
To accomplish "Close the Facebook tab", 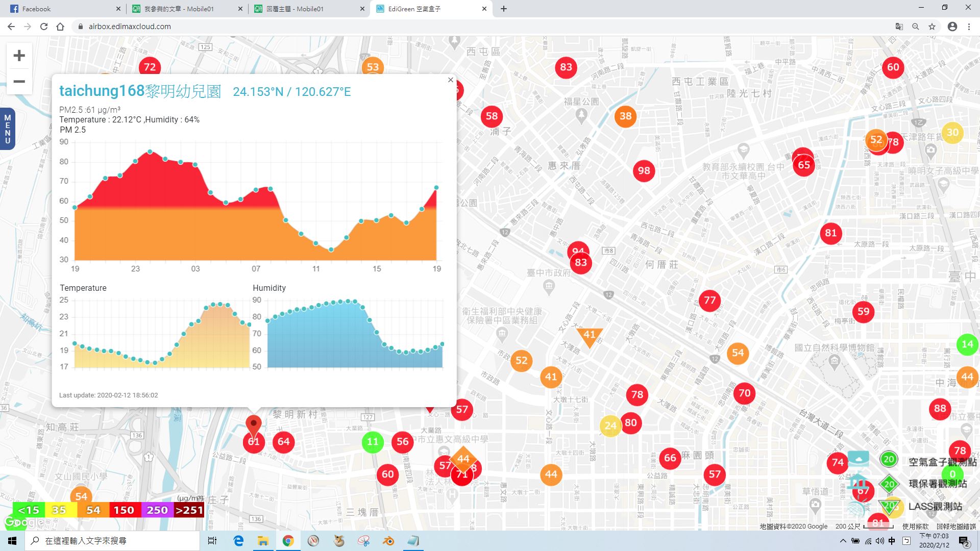I will pos(118,9).
